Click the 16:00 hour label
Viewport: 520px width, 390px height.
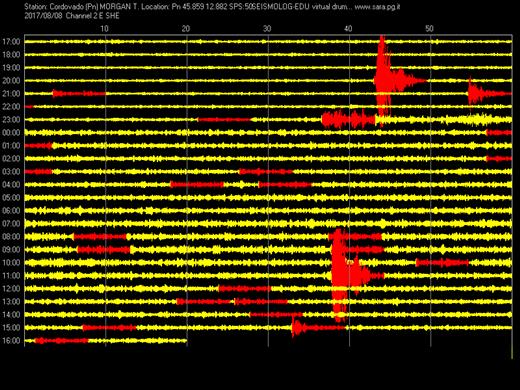click(11, 341)
